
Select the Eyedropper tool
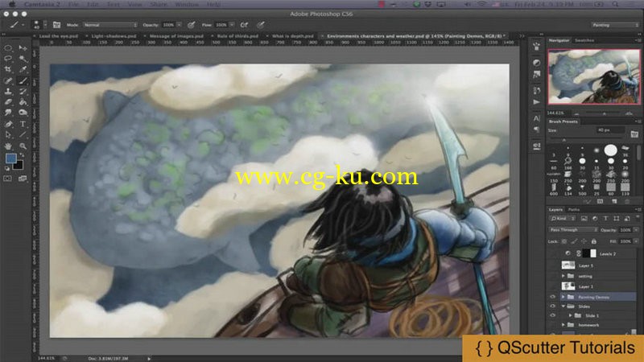click(23, 69)
